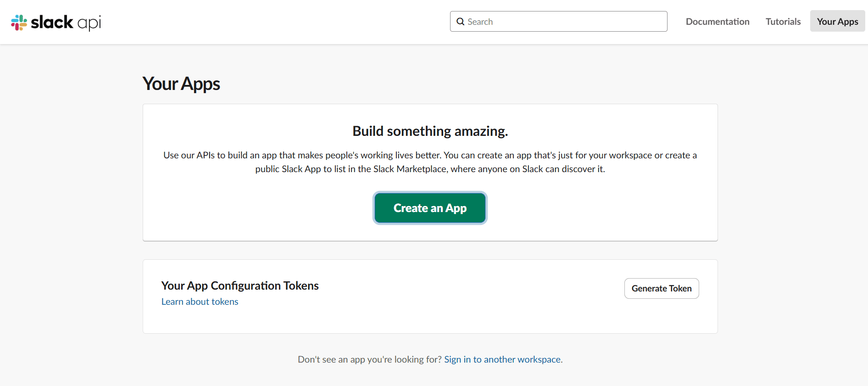The image size is (868, 386).
Task: Click the "Your Apps" page heading
Action: [181, 84]
